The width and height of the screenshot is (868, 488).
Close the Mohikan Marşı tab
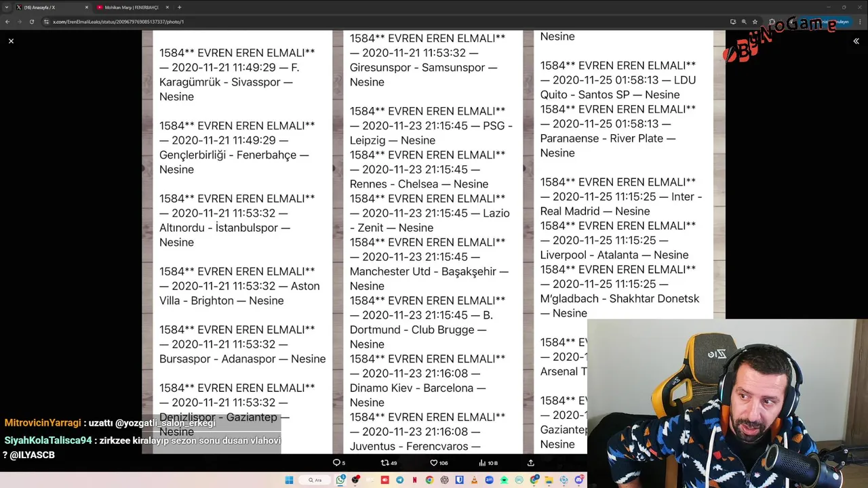pos(166,7)
